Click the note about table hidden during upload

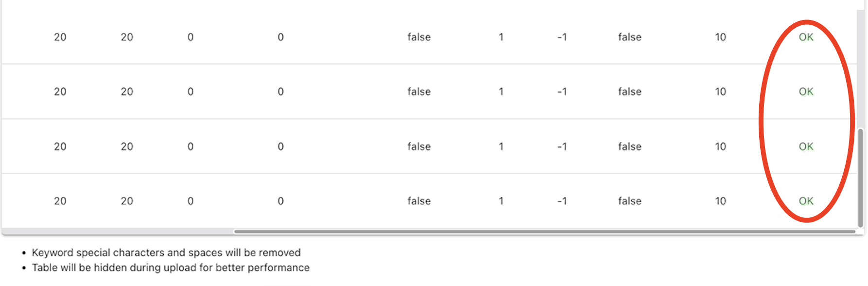coord(170,268)
